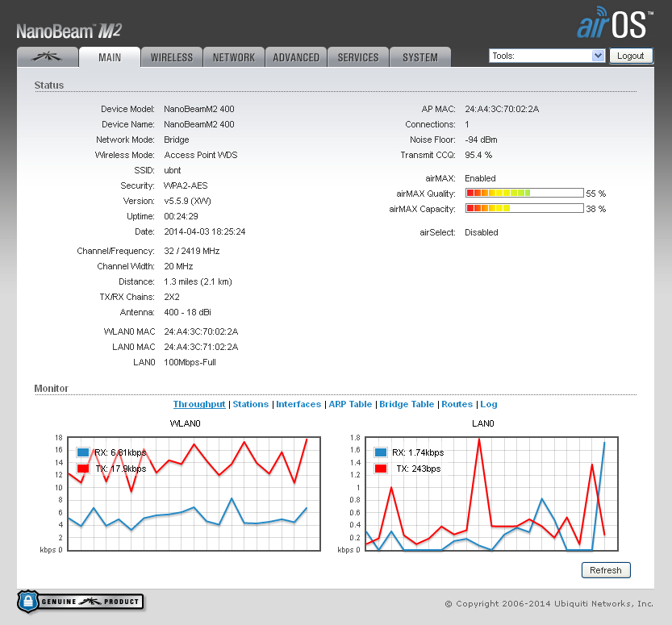Open the Ubiquiti logo tab
672x625 pixels.
(48, 57)
